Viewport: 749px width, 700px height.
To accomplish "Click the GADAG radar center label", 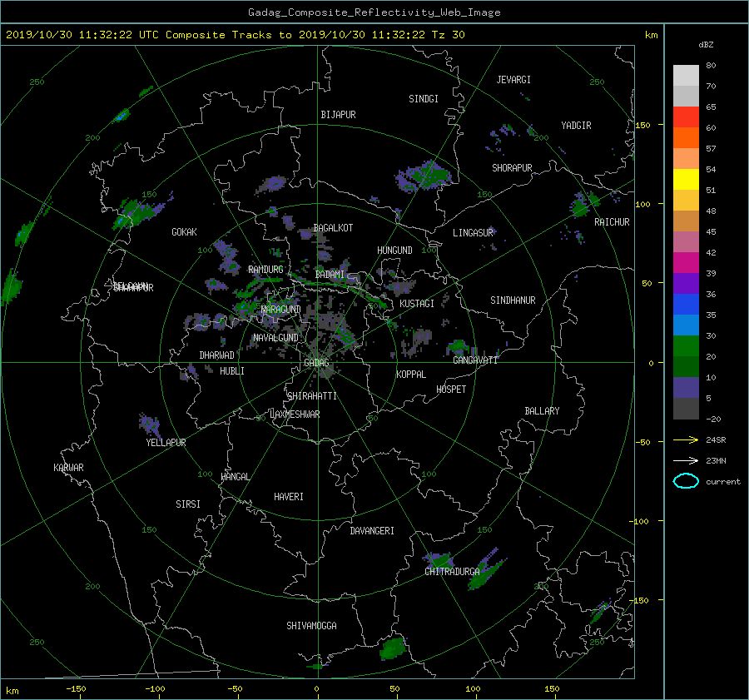I will (x=317, y=363).
